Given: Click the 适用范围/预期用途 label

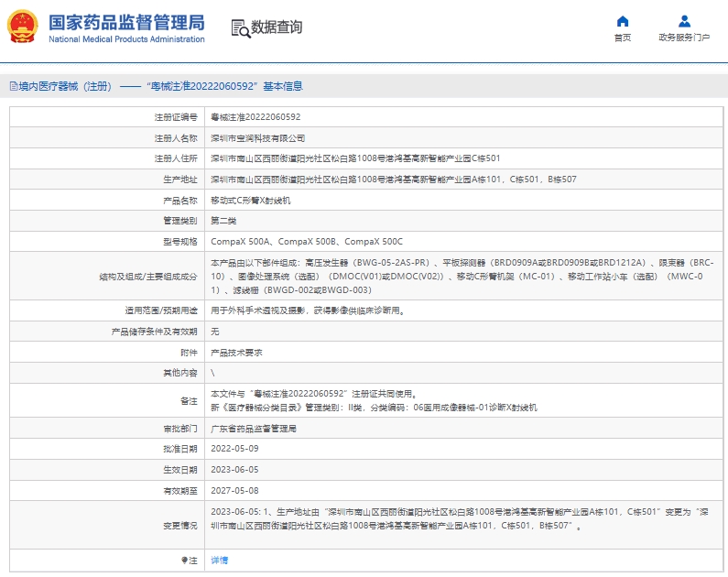Looking at the screenshot, I should tap(161, 310).
